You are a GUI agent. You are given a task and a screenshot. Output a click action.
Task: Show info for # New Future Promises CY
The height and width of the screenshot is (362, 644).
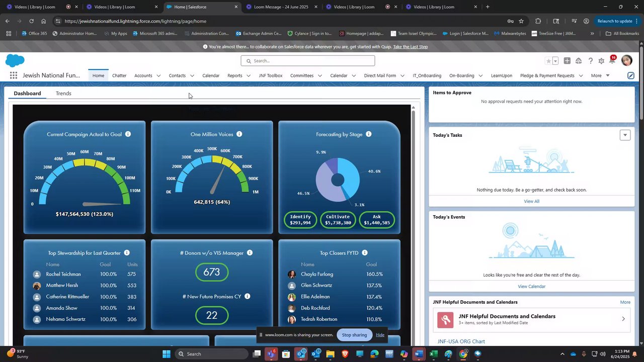point(248,297)
